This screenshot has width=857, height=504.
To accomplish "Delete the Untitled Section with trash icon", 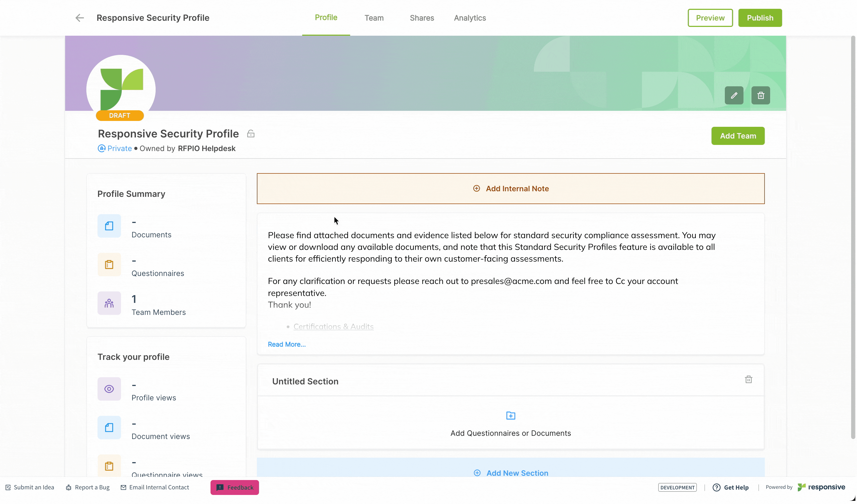I will click(x=749, y=380).
